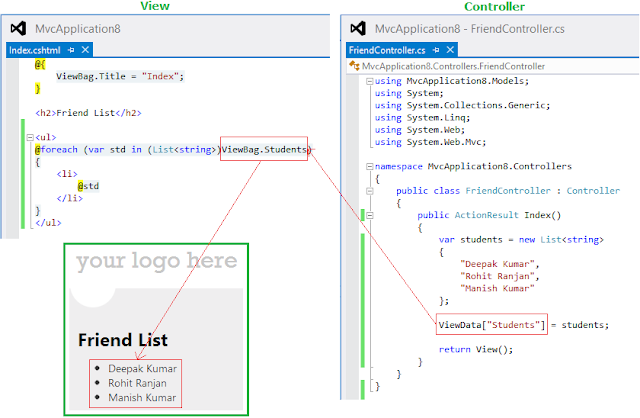Close the Index.cshtml tab
This screenshot has height=418, width=640.
point(85,50)
